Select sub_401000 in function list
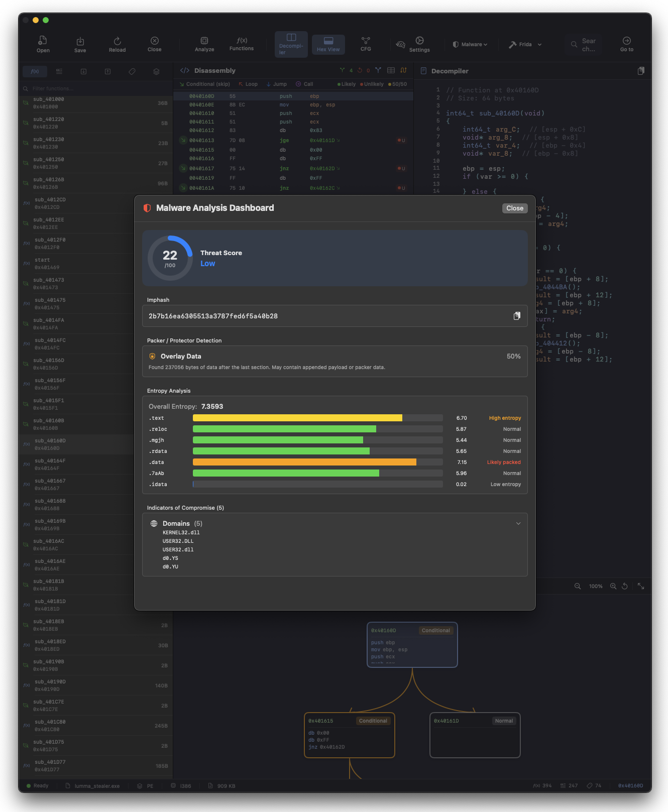This screenshot has height=812, width=668. point(95,103)
